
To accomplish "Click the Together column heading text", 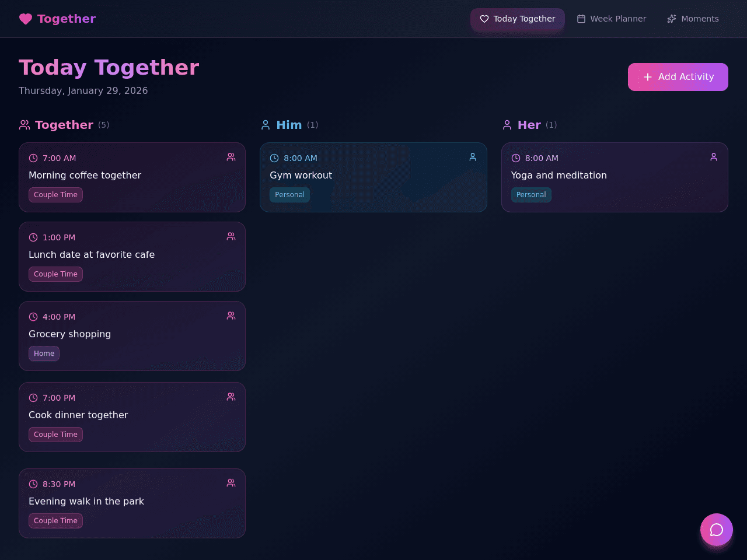I will pos(64,125).
